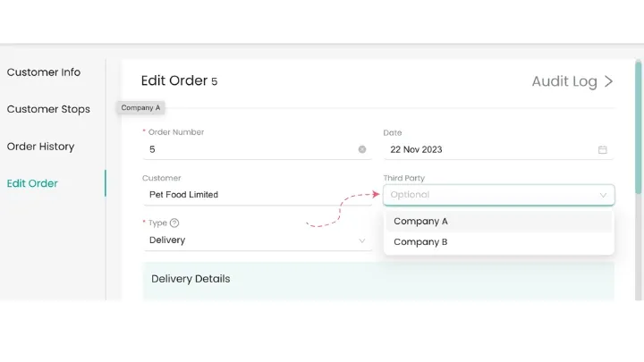Switch to the Order History section

pos(40,147)
